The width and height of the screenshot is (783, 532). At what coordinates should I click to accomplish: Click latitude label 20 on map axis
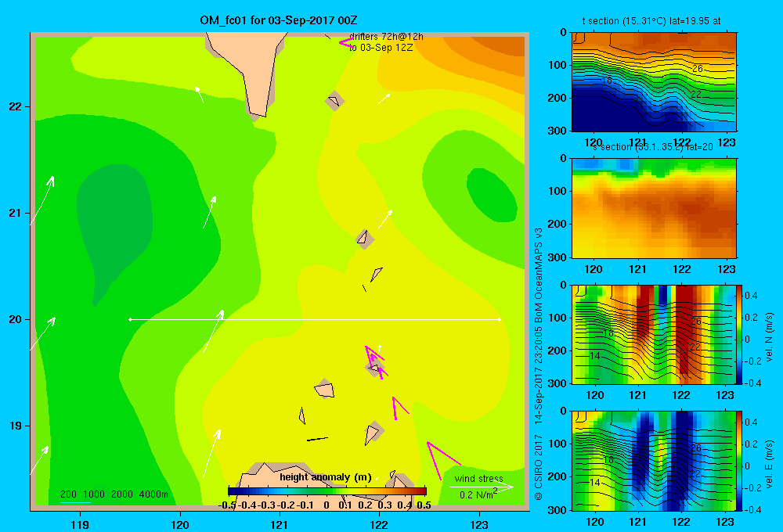click(15, 319)
